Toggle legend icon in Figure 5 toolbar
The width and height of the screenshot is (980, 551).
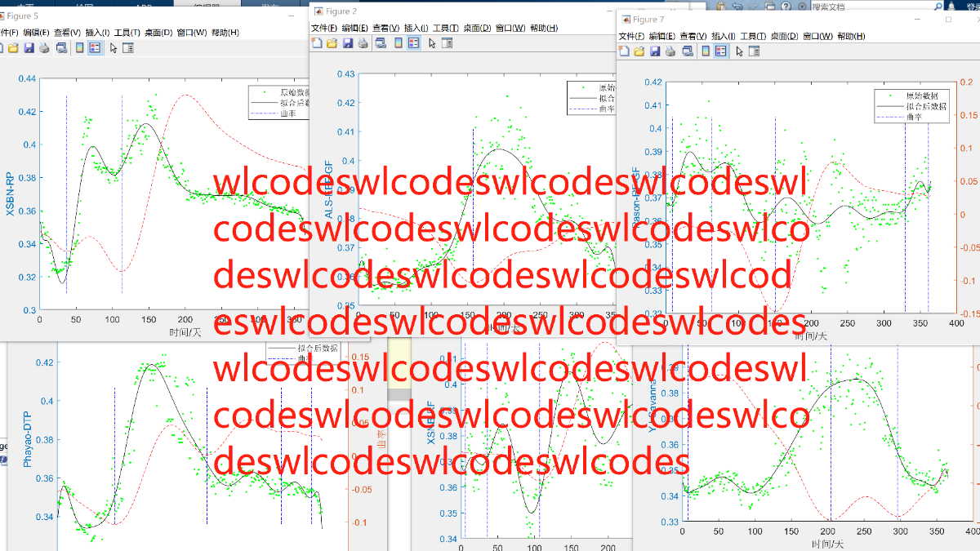[x=95, y=48]
